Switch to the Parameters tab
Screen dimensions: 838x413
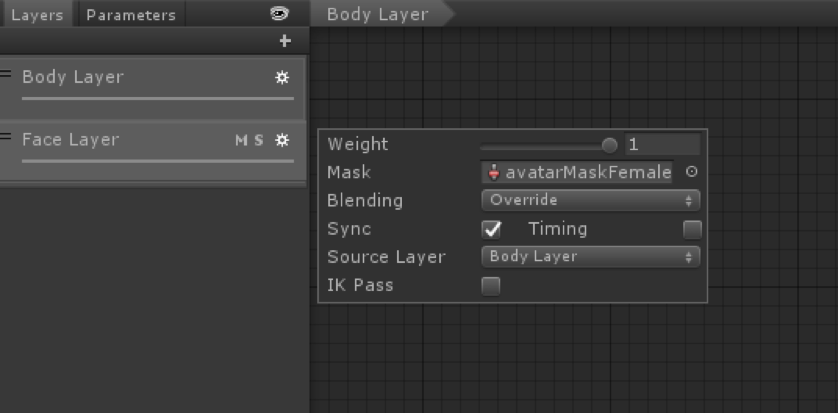131,15
